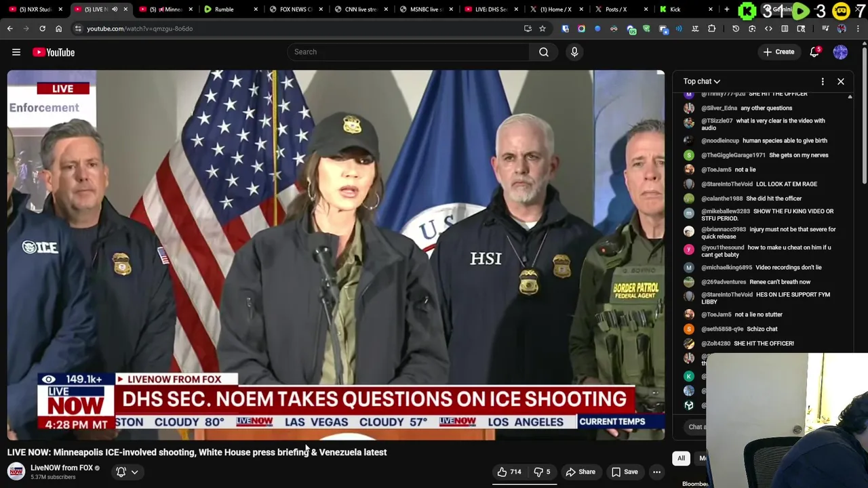Click the @briannacc3983 chat message
Viewport: 868px width, 488px height.
(x=764, y=233)
